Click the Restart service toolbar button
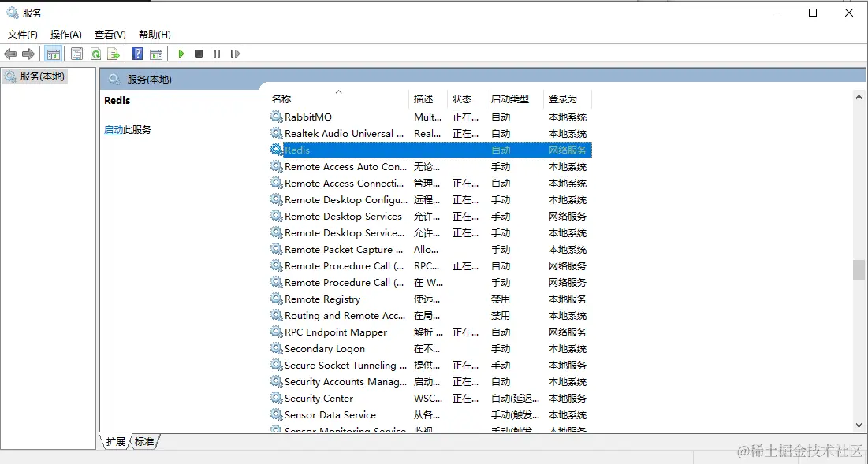868x464 pixels. [235, 54]
